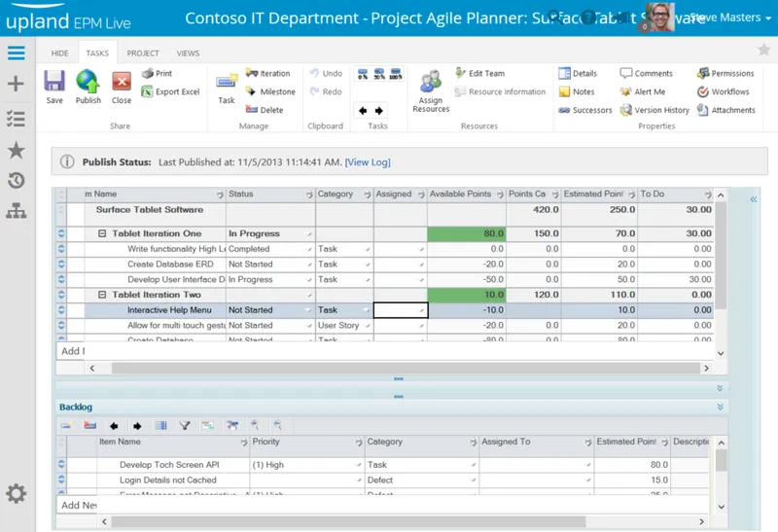Image resolution: width=778 pixels, height=532 pixels.
Task: Open Status dropdown for Create Database ERD
Action: point(309,265)
